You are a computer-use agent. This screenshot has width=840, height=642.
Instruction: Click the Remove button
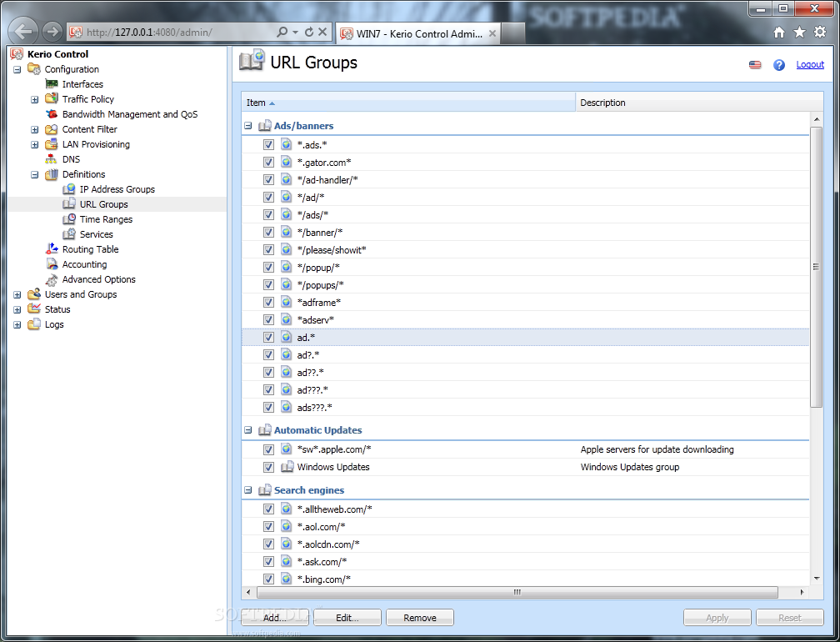[420, 617]
